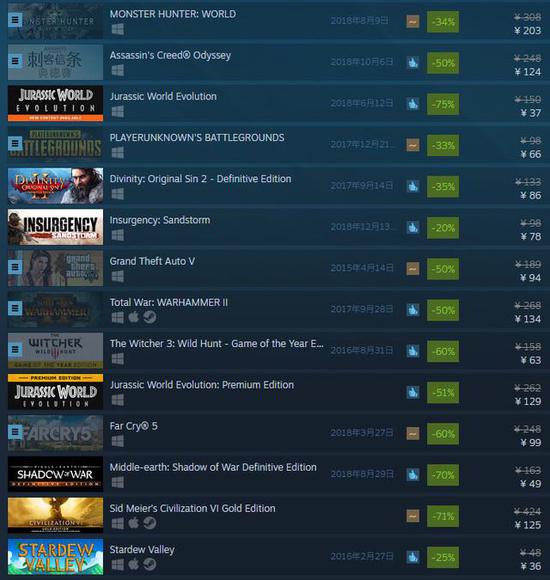Click the mixed review icon for PLAYERUNKNOWN'S BATTLEGROUNDS
550x580 pixels.
[413, 145]
